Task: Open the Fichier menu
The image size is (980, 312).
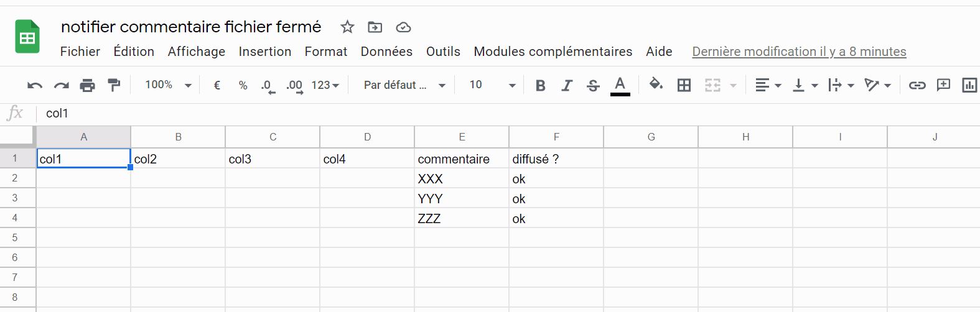Action: click(80, 52)
